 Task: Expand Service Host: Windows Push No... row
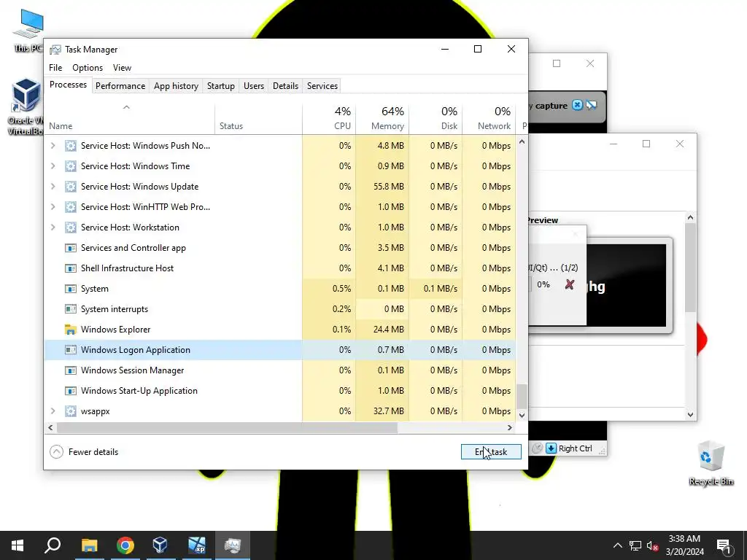(x=53, y=146)
